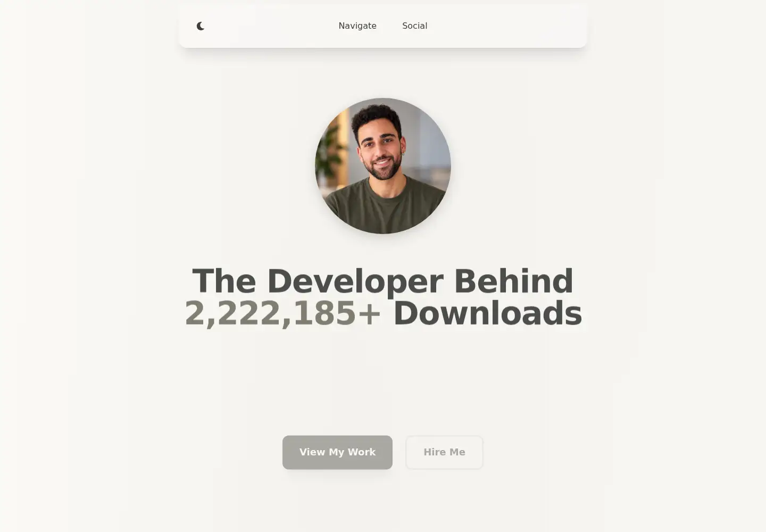Open the Navigate menu

357,26
